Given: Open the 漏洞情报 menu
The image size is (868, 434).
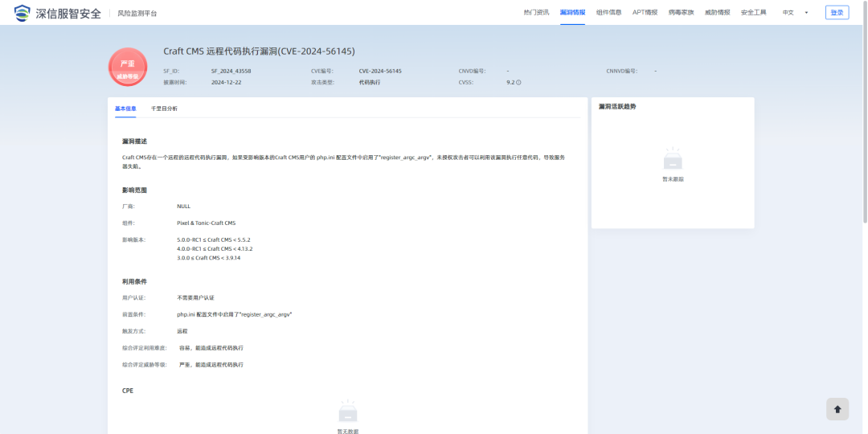Looking at the screenshot, I should [572, 12].
